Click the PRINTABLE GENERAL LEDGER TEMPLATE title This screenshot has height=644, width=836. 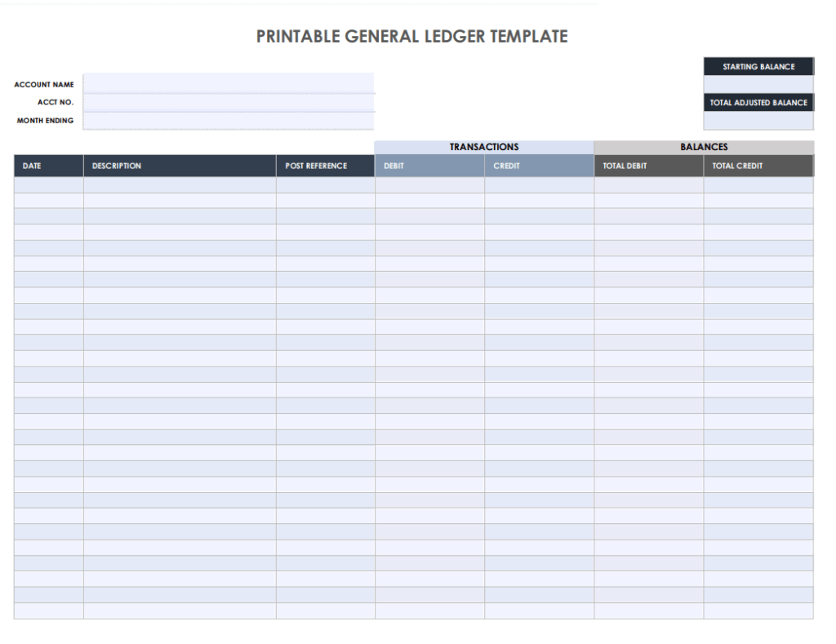click(x=411, y=36)
